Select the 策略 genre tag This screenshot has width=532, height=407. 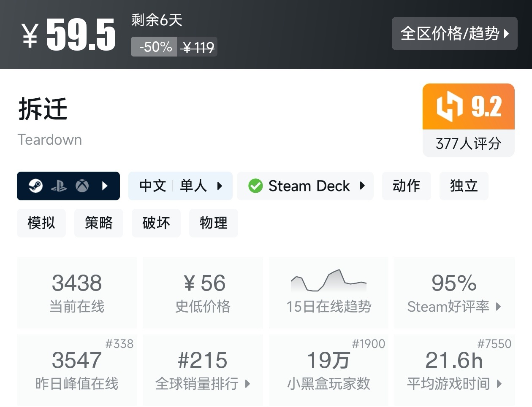[99, 223]
